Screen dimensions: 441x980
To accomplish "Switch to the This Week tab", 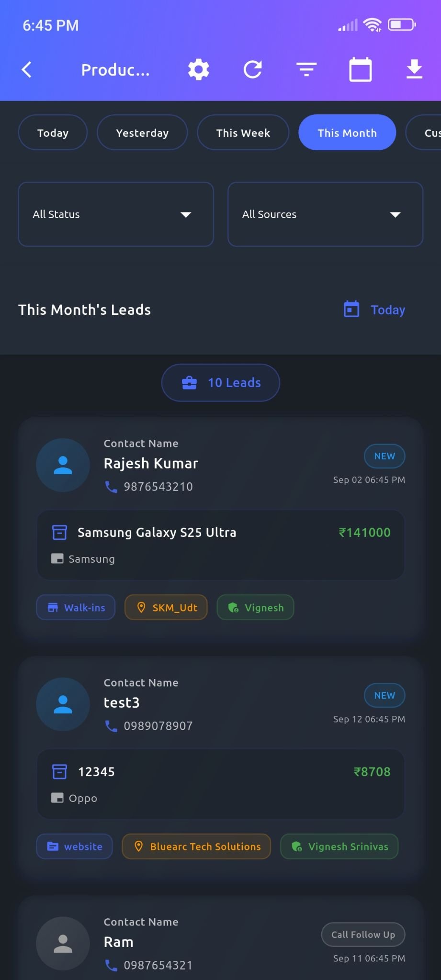I will pyautogui.click(x=243, y=133).
